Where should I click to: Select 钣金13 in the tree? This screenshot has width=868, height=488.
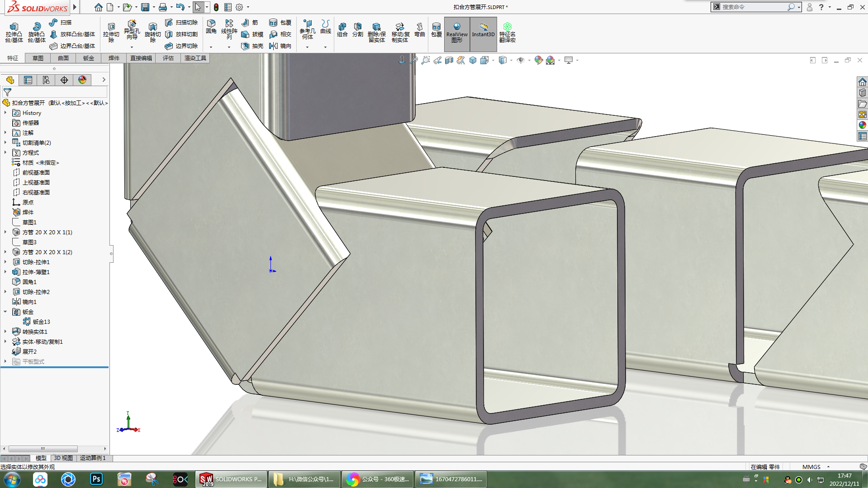click(x=41, y=322)
